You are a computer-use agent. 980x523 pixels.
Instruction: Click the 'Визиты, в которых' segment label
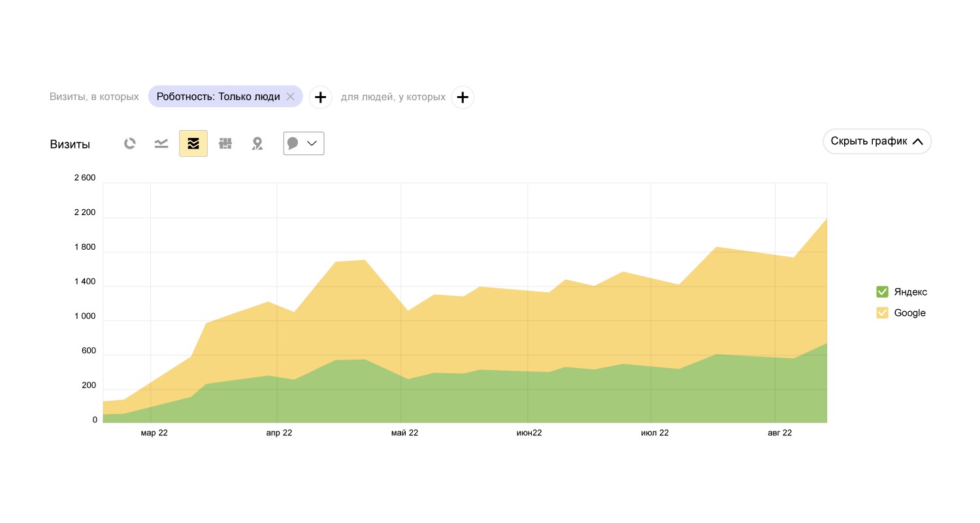(x=94, y=97)
